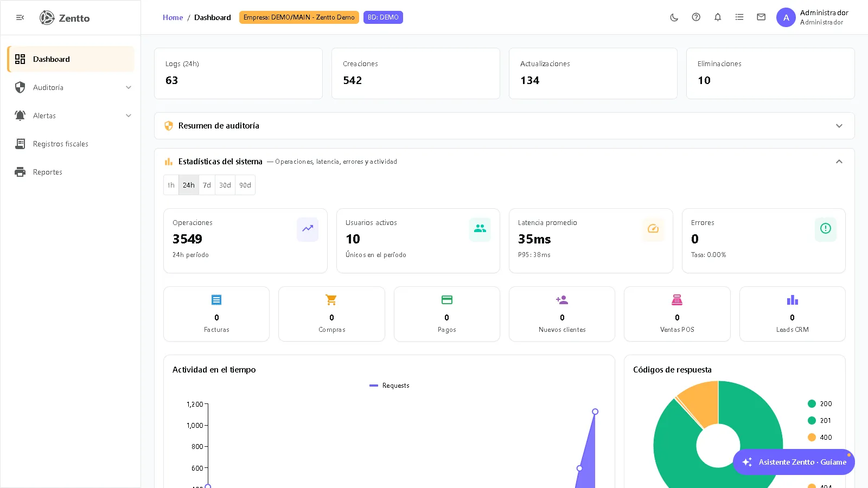Select the 7d time range
The image size is (868, 488).
(x=207, y=185)
